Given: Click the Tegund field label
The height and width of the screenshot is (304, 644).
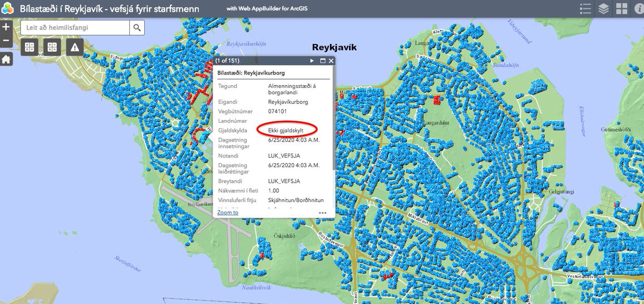Looking at the screenshot, I should point(227,86).
